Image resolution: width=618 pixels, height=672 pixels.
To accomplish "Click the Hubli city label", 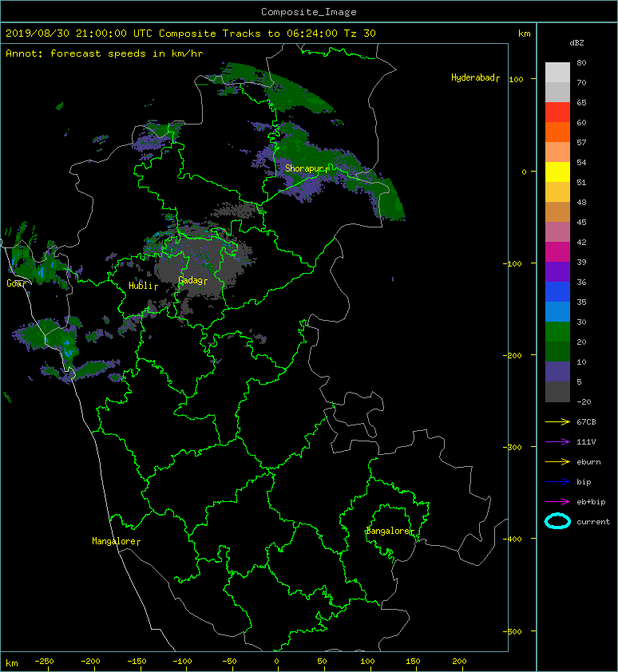I will coord(143,286).
